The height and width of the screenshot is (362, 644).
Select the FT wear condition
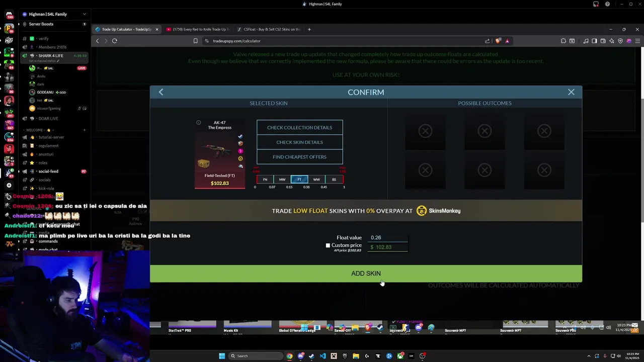(x=299, y=179)
